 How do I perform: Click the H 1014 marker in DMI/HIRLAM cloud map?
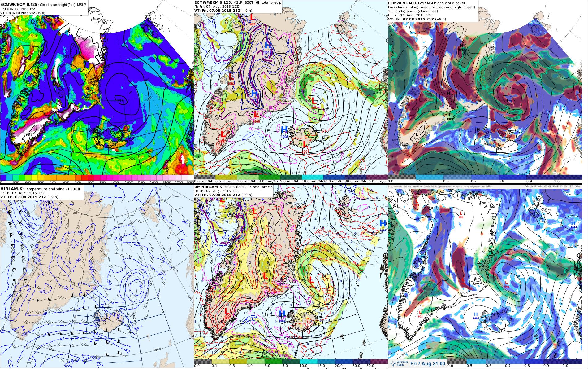click(x=573, y=225)
